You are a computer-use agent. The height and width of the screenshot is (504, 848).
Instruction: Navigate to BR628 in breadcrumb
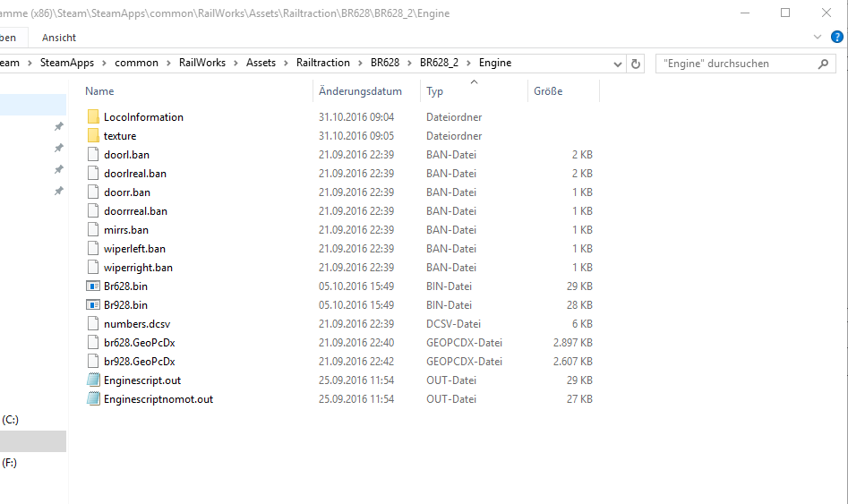tap(385, 63)
